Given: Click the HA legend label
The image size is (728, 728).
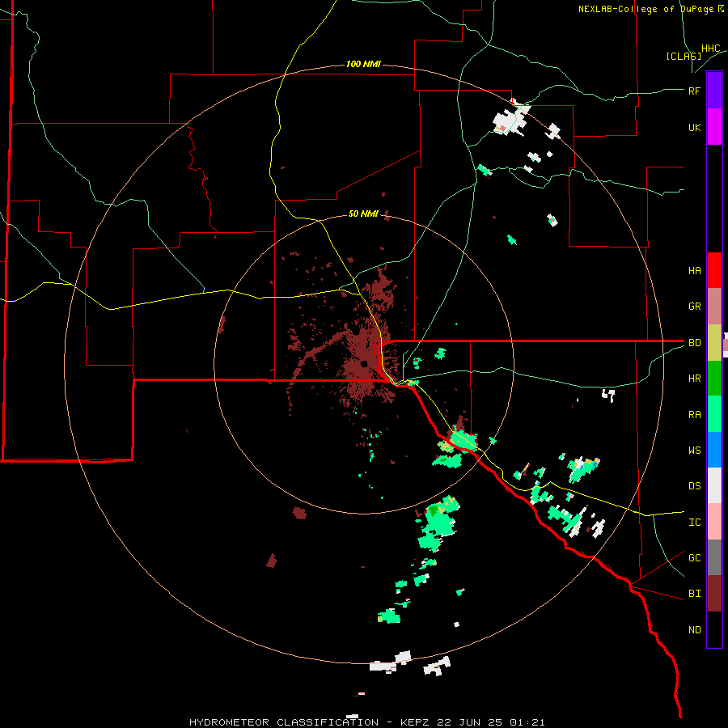Looking at the screenshot, I should tap(694, 271).
